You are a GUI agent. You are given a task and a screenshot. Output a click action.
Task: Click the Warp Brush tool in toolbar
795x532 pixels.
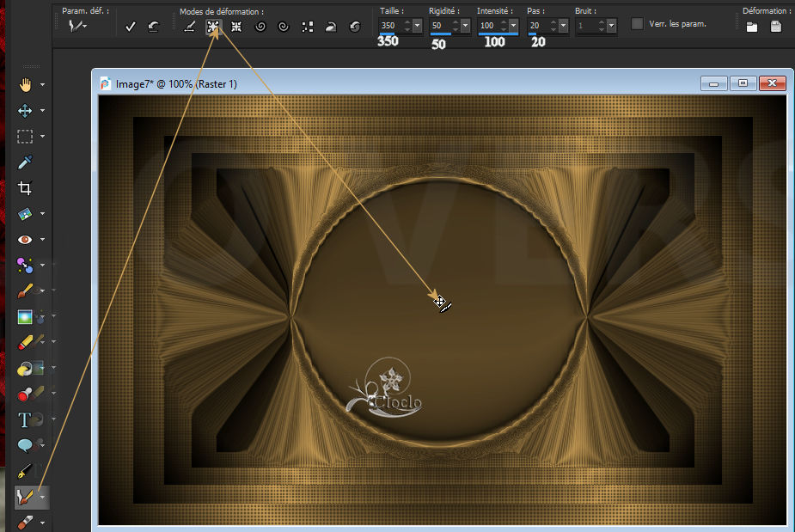pyautogui.click(x=25, y=496)
